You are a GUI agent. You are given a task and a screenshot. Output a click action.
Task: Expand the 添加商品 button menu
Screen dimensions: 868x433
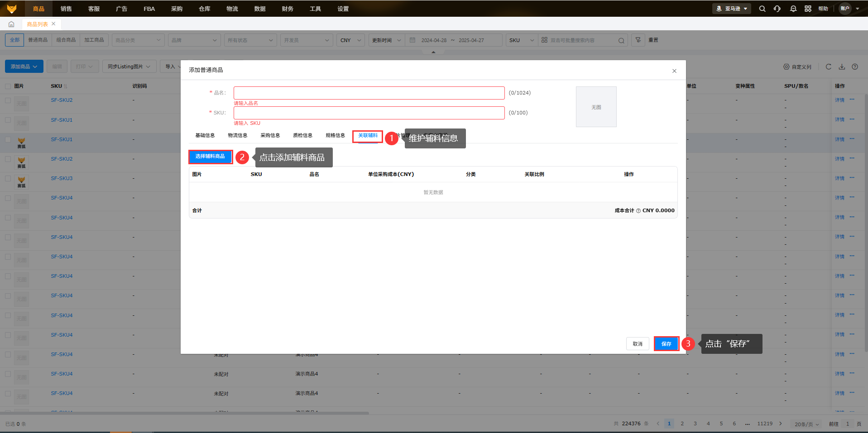(24, 67)
